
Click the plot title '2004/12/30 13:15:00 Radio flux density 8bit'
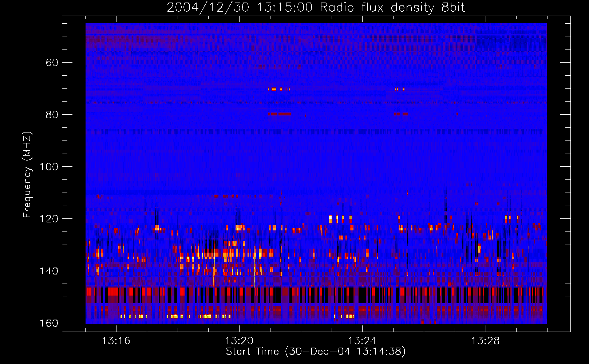(316, 8)
